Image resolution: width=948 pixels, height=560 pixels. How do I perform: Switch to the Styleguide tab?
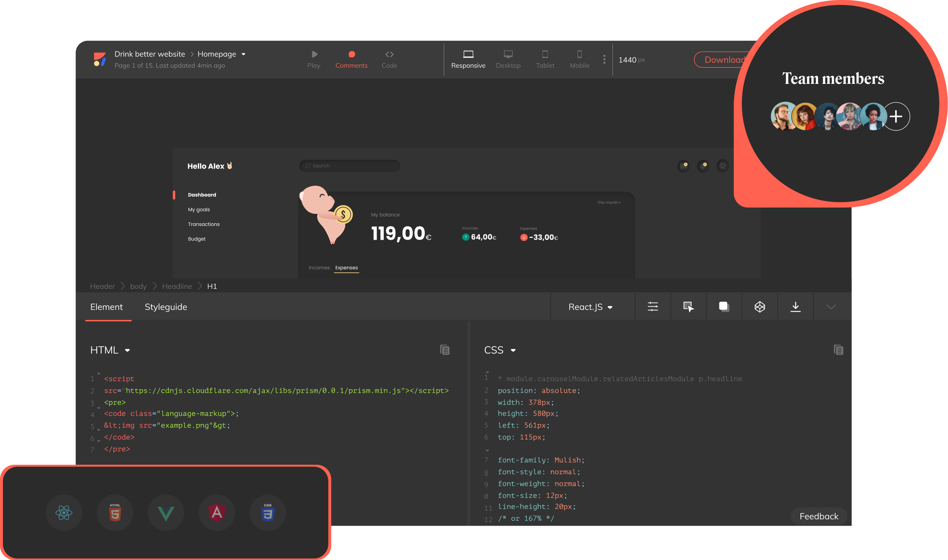(166, 307)
